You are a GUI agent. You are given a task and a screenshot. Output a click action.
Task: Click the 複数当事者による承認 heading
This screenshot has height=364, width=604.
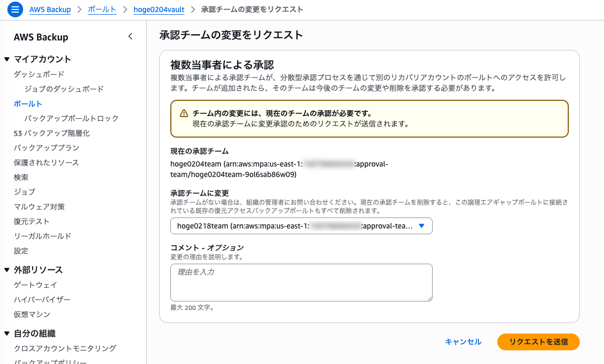222,65
